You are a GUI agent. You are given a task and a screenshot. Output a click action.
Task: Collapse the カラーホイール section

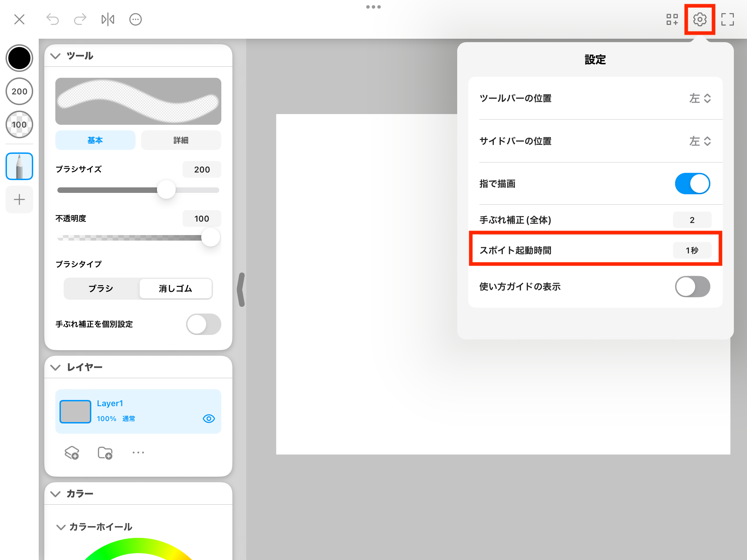(61, 527)
